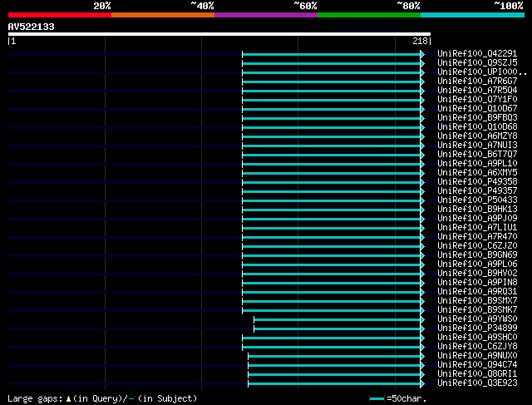Select the UniRef100_B9SMK7 label
The width and height of the screenshot is (532, 405).
pos(477,310)
